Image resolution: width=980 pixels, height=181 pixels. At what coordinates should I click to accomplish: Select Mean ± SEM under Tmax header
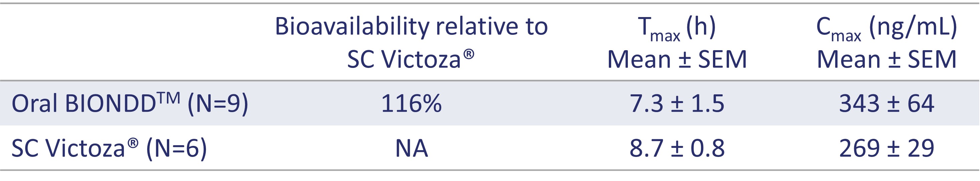pyautogui.click(x=677, y=60)
